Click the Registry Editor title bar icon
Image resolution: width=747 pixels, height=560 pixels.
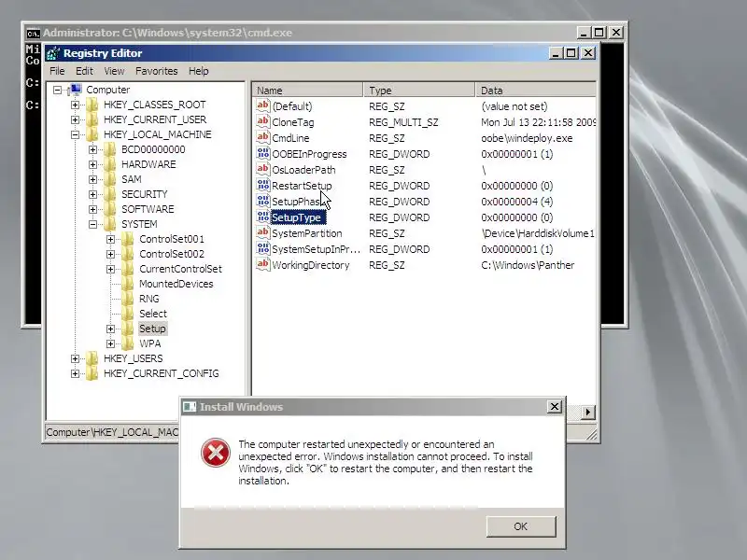(53, 53)
